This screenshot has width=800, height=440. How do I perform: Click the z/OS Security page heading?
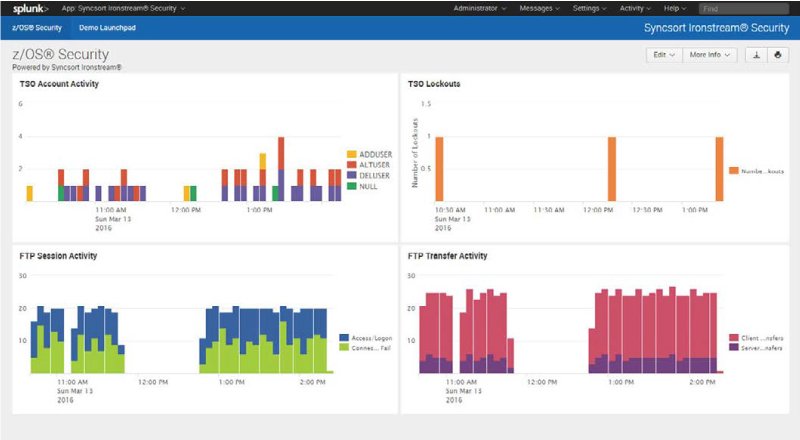click(x=61, y=54)
